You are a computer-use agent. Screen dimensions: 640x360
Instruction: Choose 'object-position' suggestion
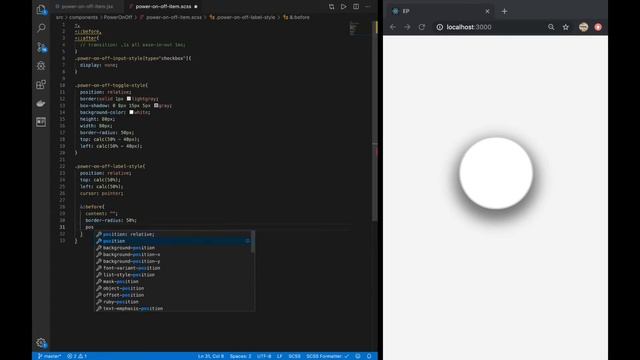coord(173,288)
